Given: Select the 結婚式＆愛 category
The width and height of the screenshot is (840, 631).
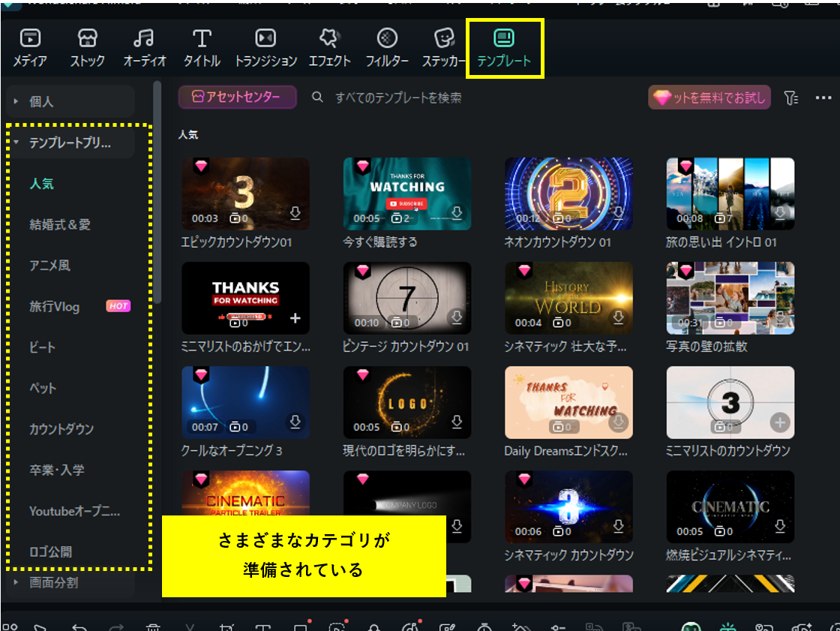Looking at the screenshot, I should 60,224.
